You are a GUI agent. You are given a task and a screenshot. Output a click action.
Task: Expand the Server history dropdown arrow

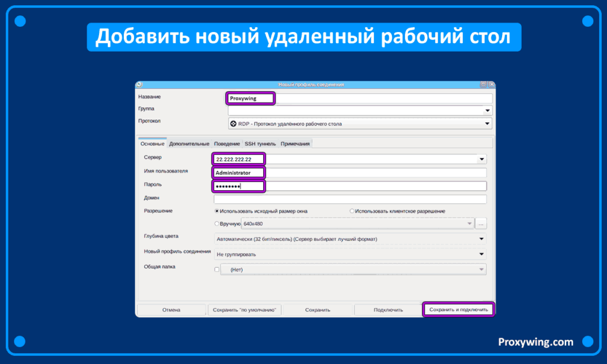tap(481, 159)
